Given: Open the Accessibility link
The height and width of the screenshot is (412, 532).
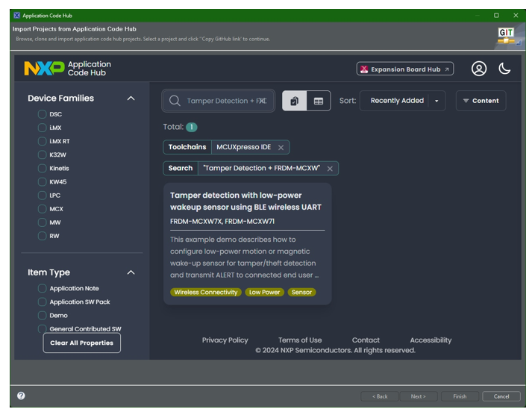Looking at the screenshot, I should point(431,340).
